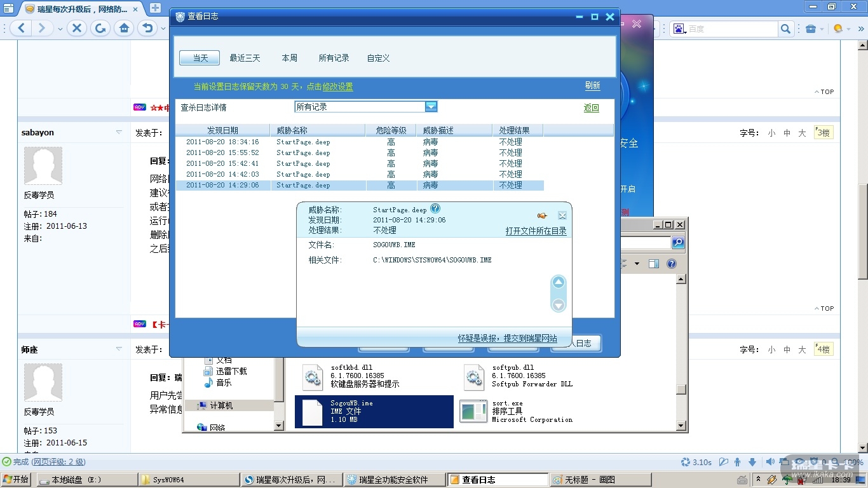
Task: Click the help question mark beside StartPage.deep
Action: [435, 208]
